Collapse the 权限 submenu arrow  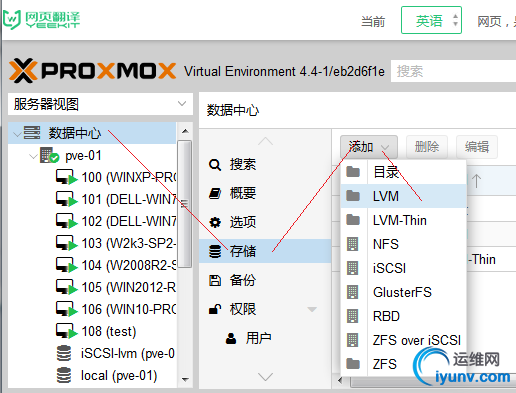click(x=312, y=309)
